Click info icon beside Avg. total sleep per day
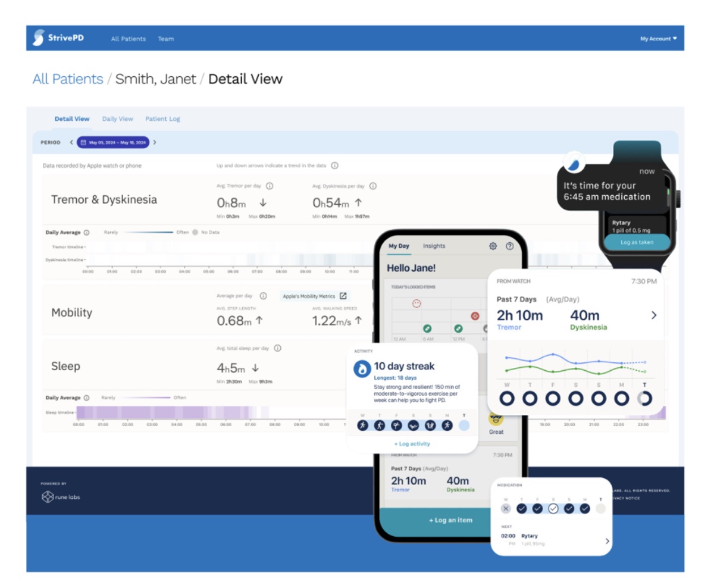This screenshot has height=588, width=714. (x=277, y=348)
